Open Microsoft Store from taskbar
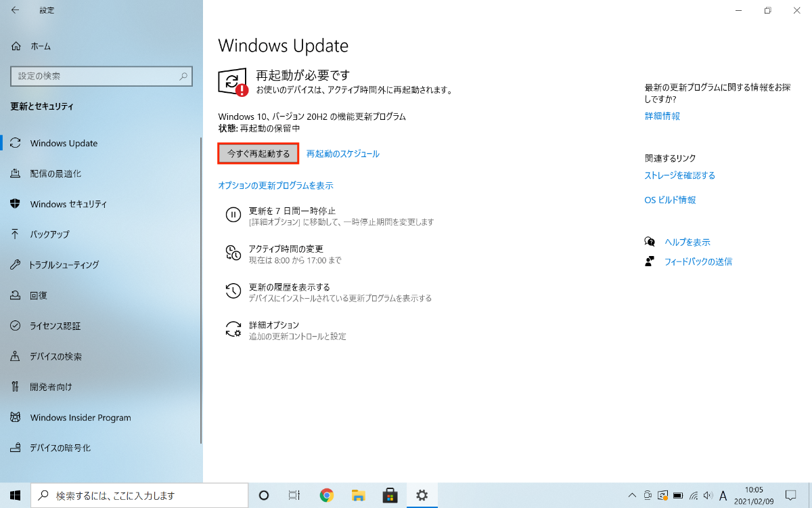The height and width of the screenshot is (508, 812). pyautogui.click(x=390, y=495)
